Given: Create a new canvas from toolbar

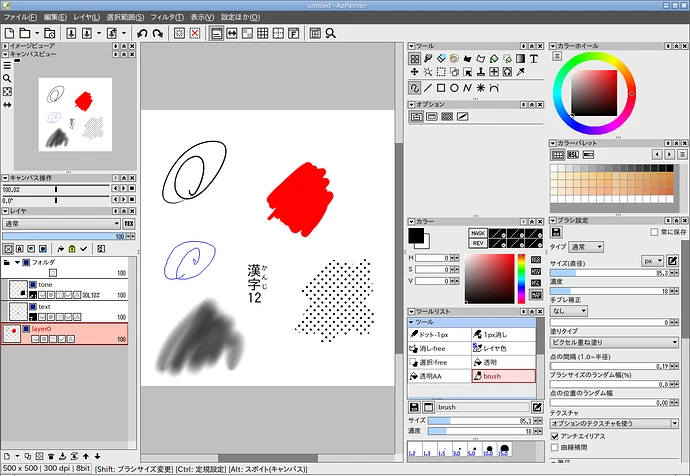Looking at the screenshot, I should pos(9,33).
